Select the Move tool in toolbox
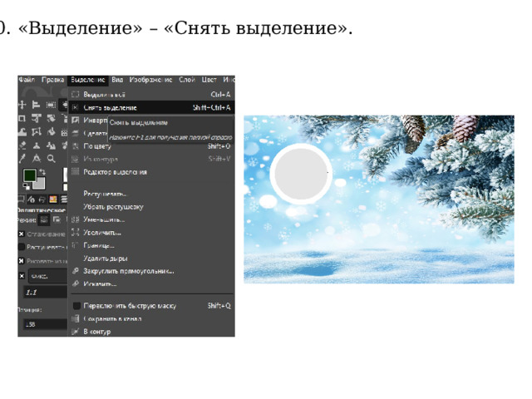 coord(22,105)
